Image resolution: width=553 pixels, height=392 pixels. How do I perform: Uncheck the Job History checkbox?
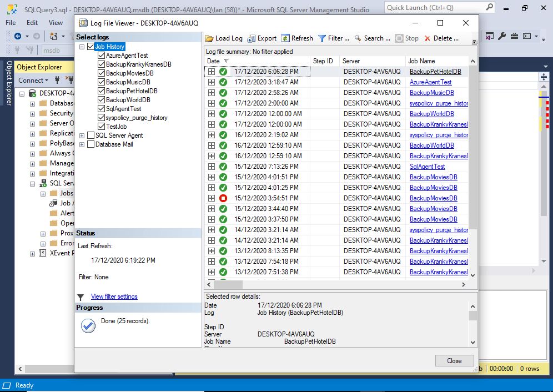(91, 47)
